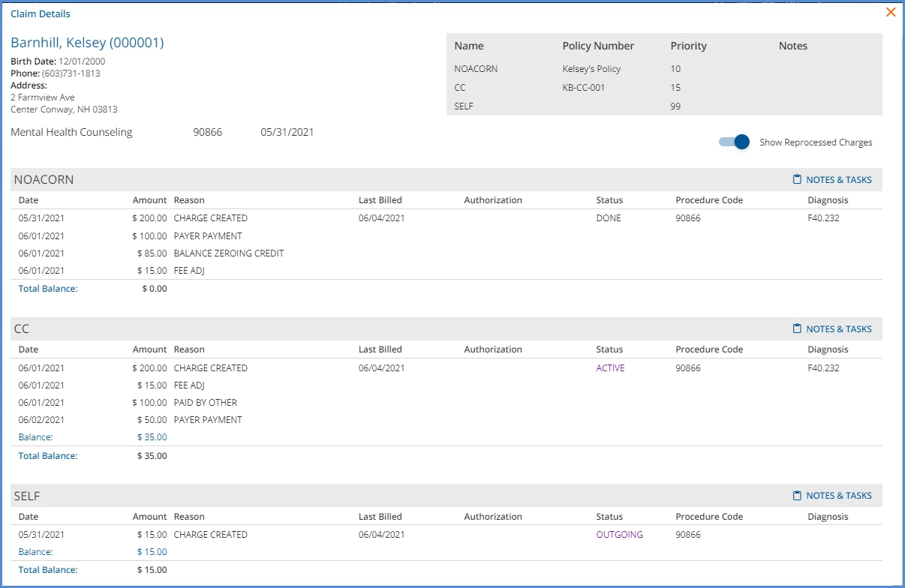Click the SELF section header bar

coord(446,496)
